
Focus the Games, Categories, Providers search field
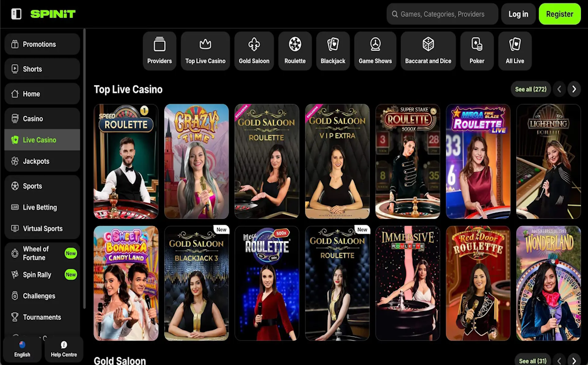pos(442,14)
